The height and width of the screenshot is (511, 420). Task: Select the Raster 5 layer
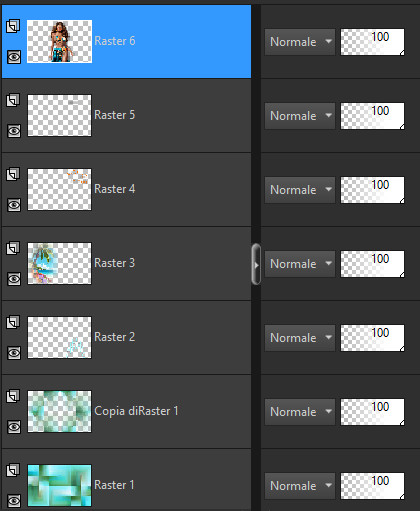coord(126,116)
